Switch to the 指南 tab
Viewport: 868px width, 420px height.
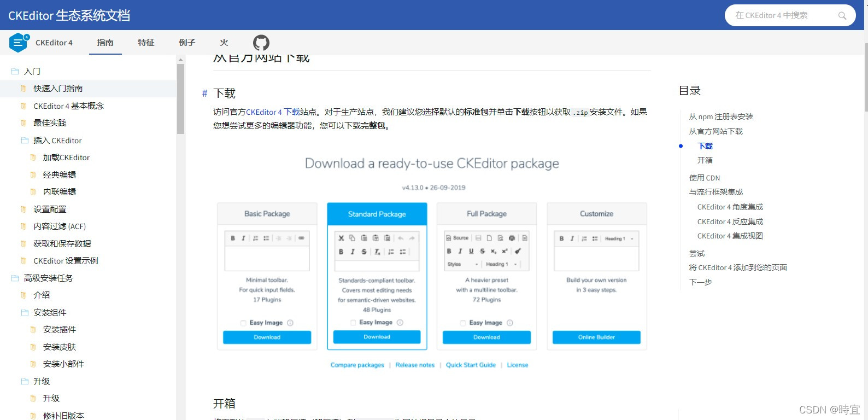pyautogui.click(x=105, y=43)
